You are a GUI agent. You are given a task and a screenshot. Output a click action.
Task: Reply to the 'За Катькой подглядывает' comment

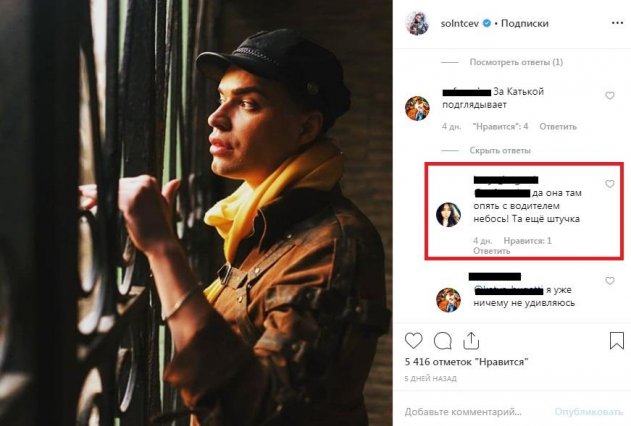tap(557, 127)
